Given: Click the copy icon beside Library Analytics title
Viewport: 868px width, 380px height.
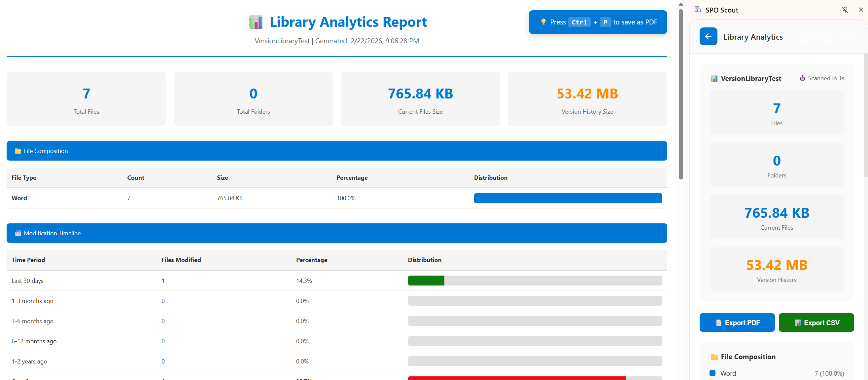Looking at the screenshot, I should click(x=806, y=37).
